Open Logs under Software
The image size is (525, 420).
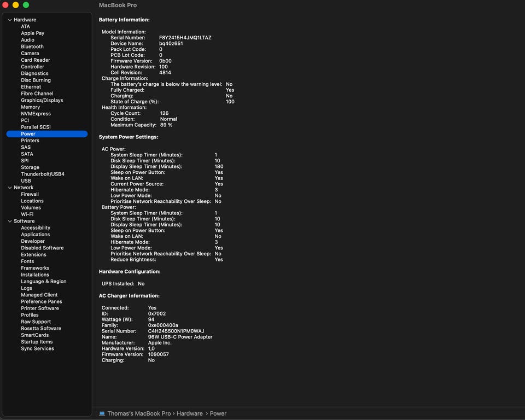[26, 288]
